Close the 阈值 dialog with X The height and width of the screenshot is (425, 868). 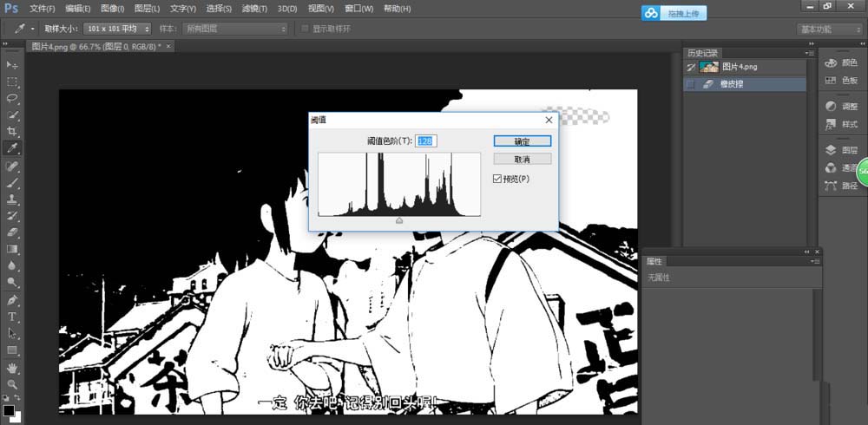point(549,120)
